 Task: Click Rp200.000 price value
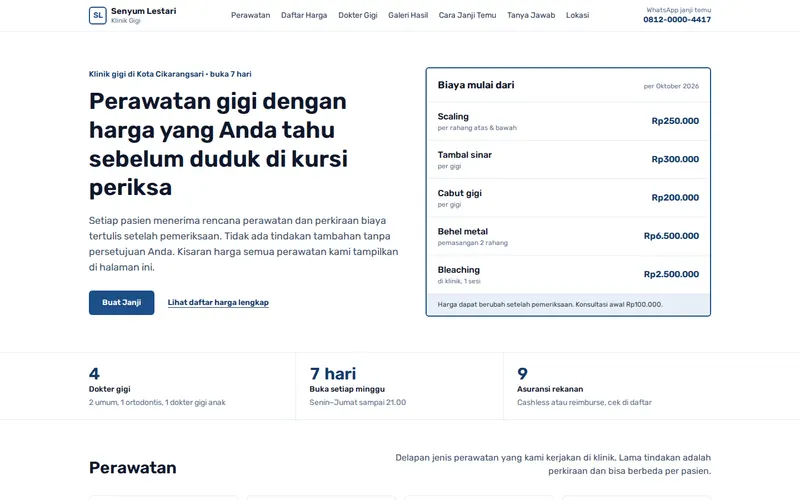pyautogui.click(x=675, y=197)
